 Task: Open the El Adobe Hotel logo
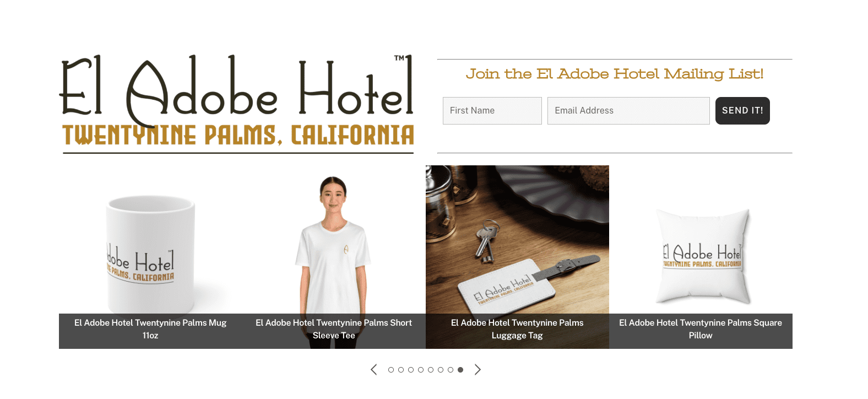pyautogui.click(x=237, y=104)
